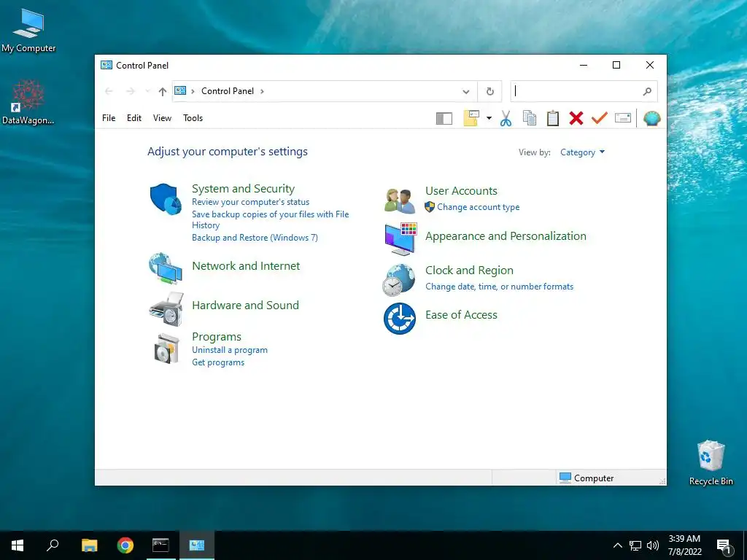Open the View by Category dropdown
The image size is (747, 560).
(x=582, y=152)
